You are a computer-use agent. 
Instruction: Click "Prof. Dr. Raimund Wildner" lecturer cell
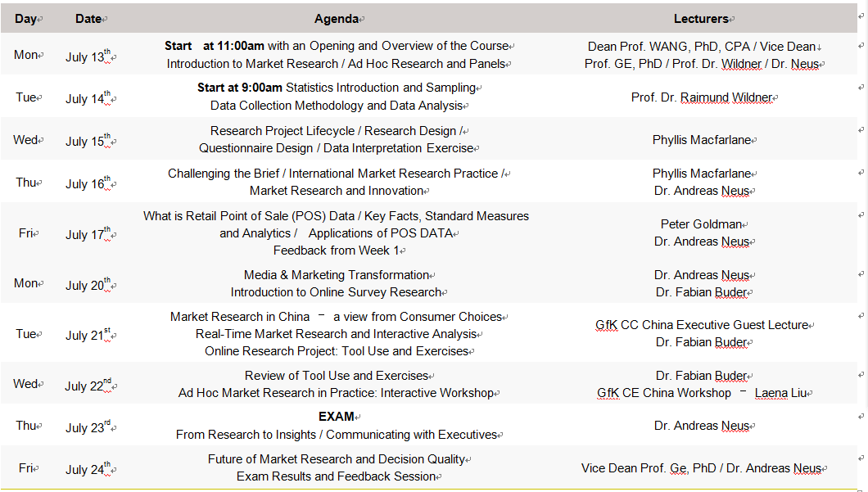pos(702,97)
